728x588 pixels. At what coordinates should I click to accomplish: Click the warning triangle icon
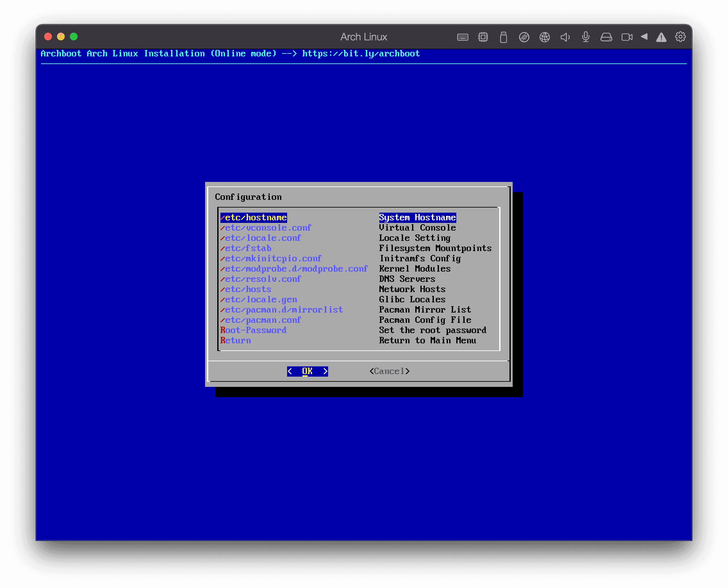661,37
